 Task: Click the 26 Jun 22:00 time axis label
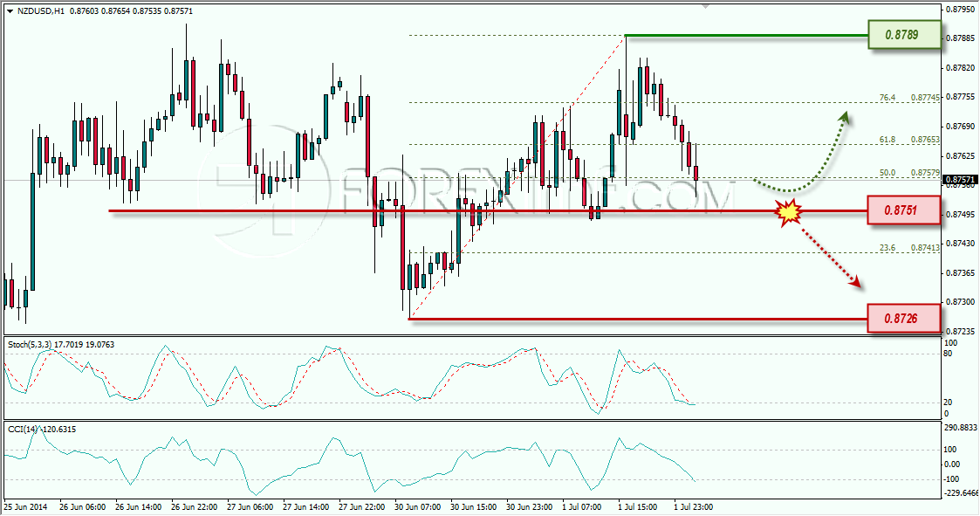tap(195, 506)
